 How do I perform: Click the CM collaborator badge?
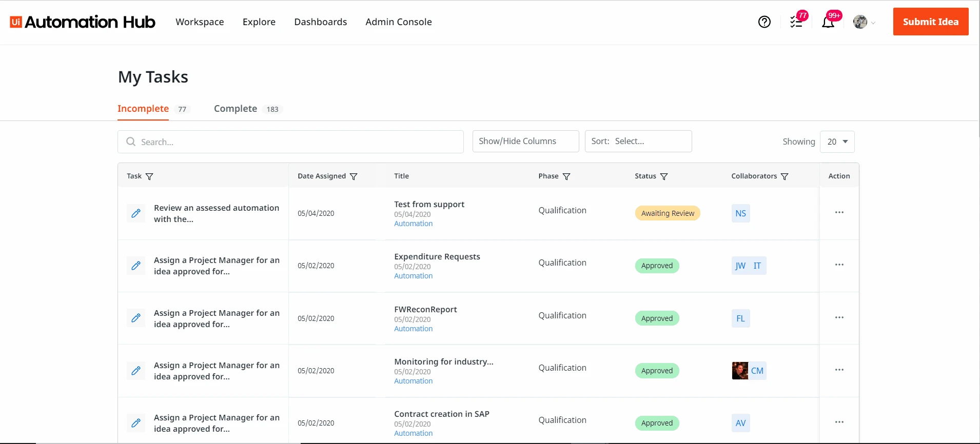757,371
